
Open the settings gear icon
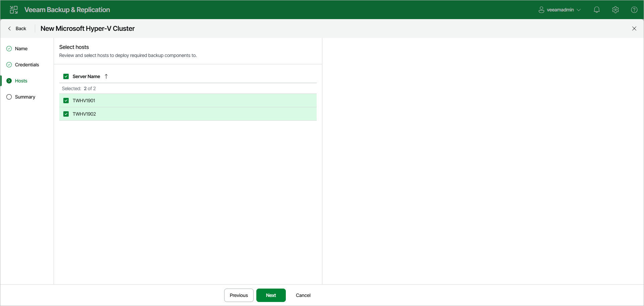616,10
